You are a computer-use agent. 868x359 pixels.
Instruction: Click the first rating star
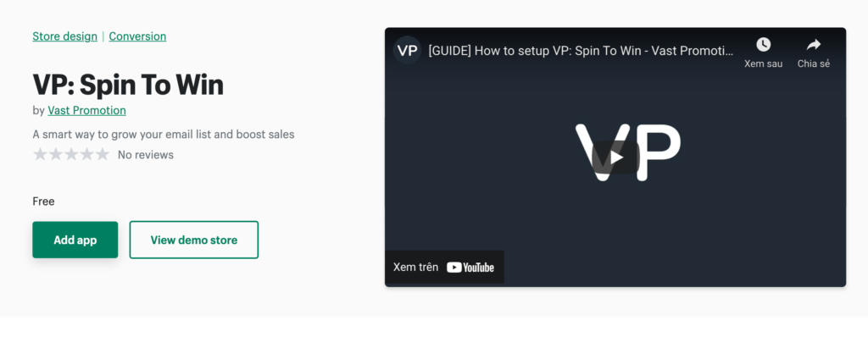click(40, 154)
